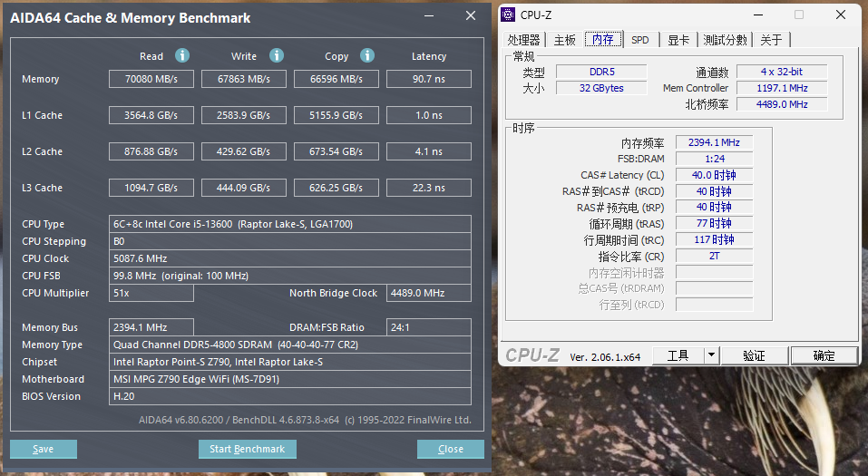Click the L3 Cache Latency 22.3 ns field

(428, 188)
